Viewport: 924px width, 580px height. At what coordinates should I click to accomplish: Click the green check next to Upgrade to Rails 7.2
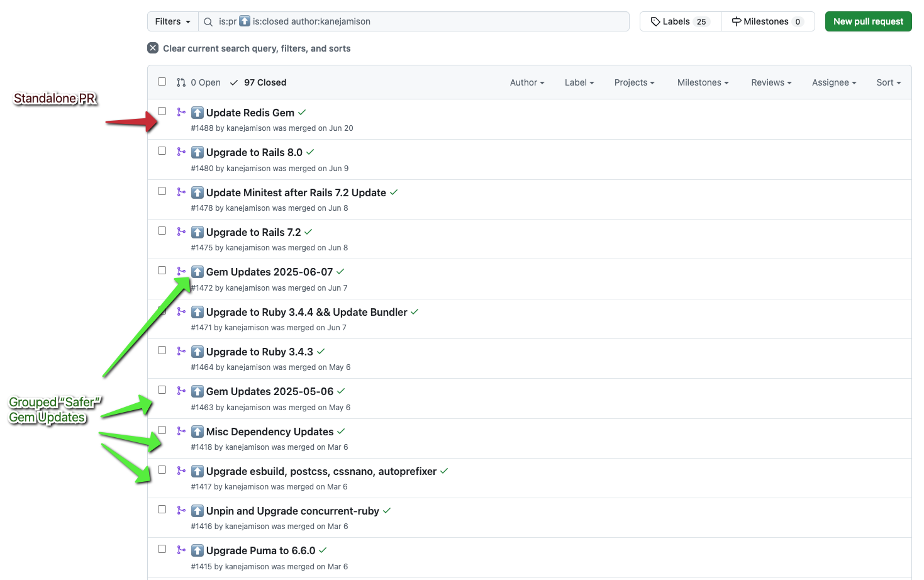[x=308, y=232]
